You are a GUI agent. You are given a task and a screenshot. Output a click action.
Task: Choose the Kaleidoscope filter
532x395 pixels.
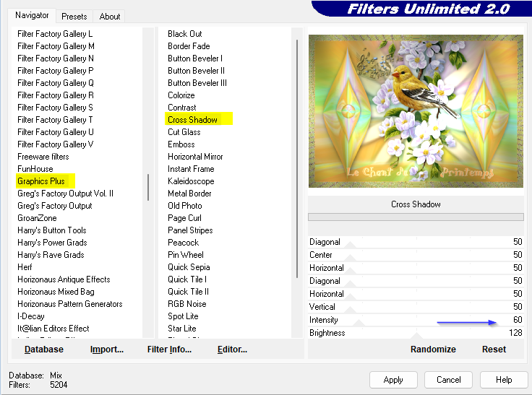191,181
